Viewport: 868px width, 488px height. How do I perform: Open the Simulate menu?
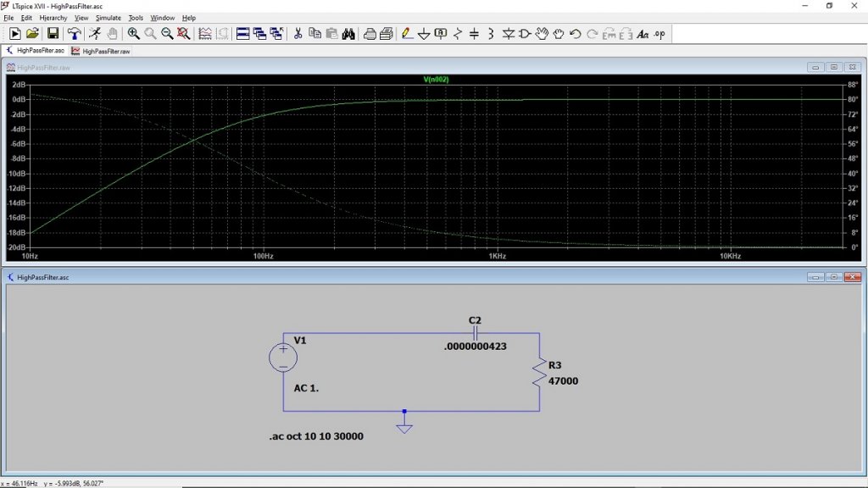tap(108, 18)
